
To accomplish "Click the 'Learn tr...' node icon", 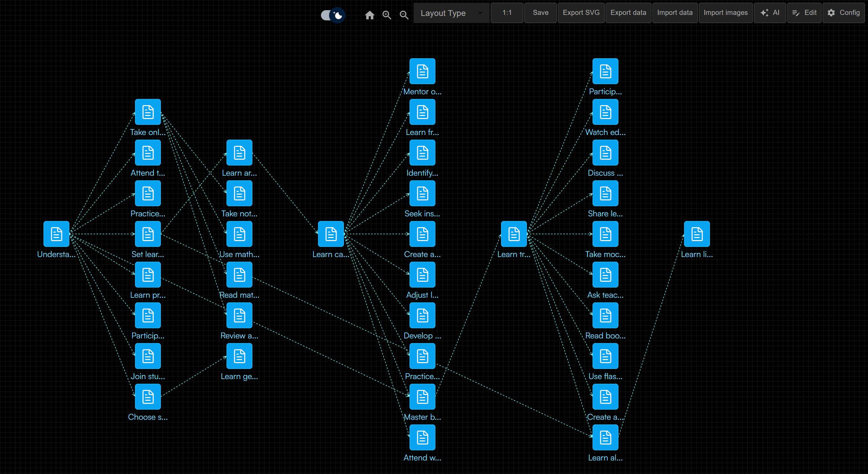I will [514, 234].
